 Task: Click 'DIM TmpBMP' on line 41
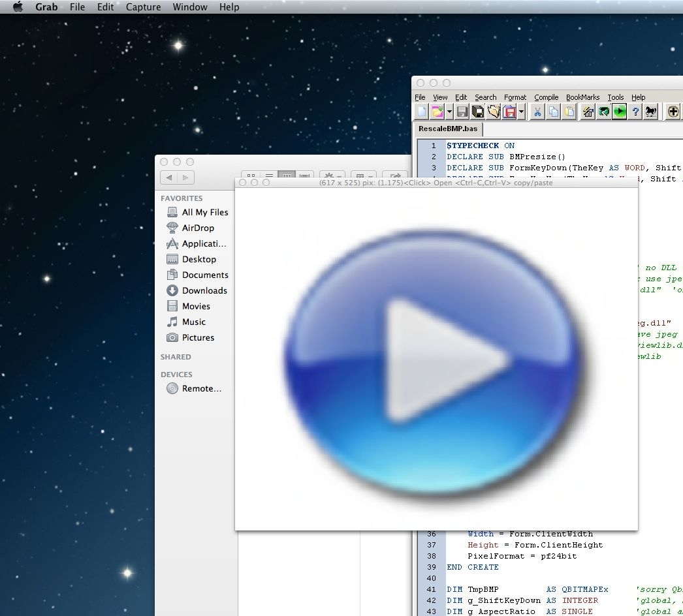point(473,589)
